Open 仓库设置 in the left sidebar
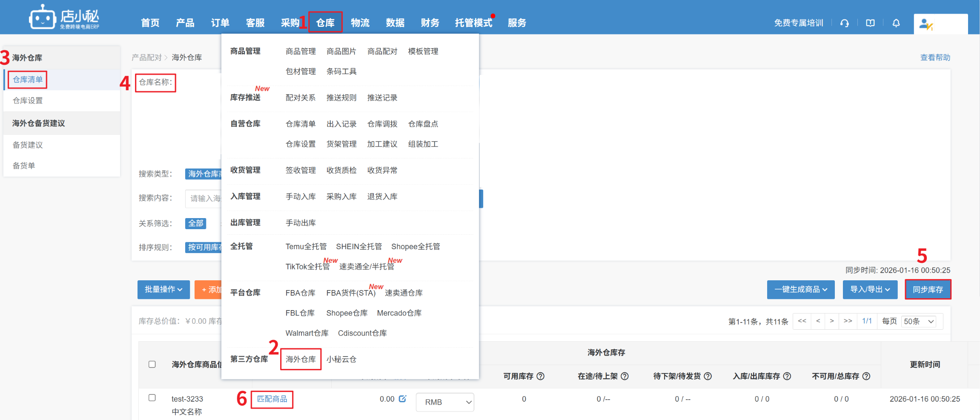The image size is (980, 420). pyautogui.click(x=28, y=101)
